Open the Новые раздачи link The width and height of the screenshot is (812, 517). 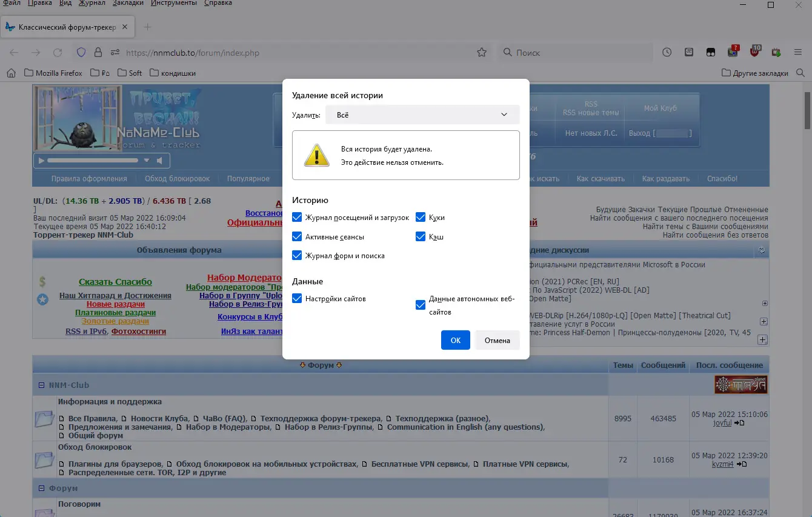116,304
